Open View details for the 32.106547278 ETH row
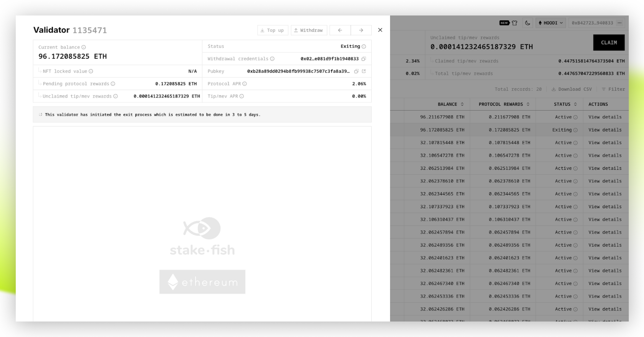The image size is (644, 337). click(605, 156)
